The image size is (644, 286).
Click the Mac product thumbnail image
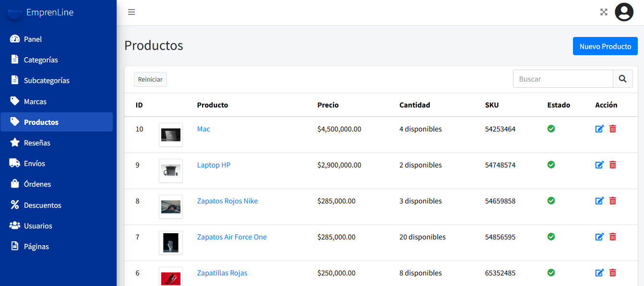tap(171, 135)
